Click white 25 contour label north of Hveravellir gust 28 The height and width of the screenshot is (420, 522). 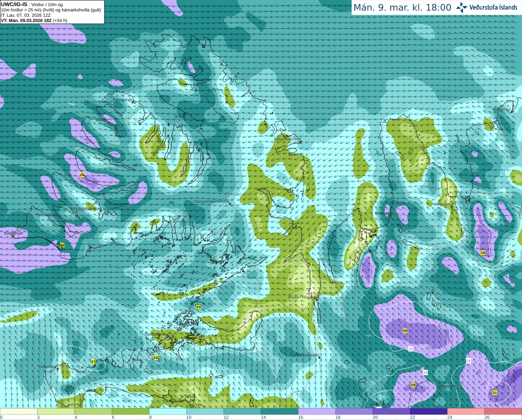[425, 373]
